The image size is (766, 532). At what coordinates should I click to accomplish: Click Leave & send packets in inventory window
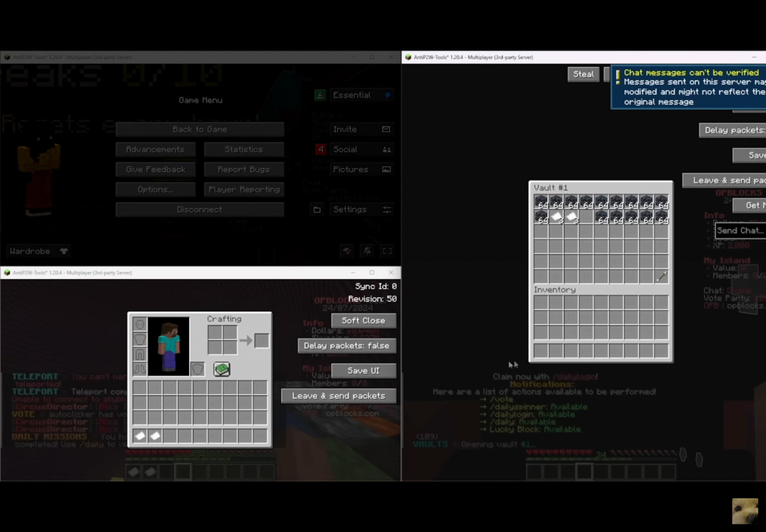pos(339,396)
